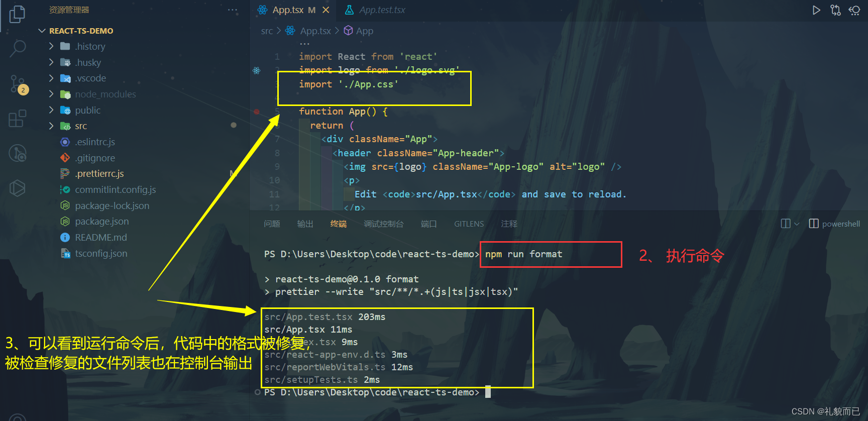Select the .husky folder icon

tap(65, 62)
